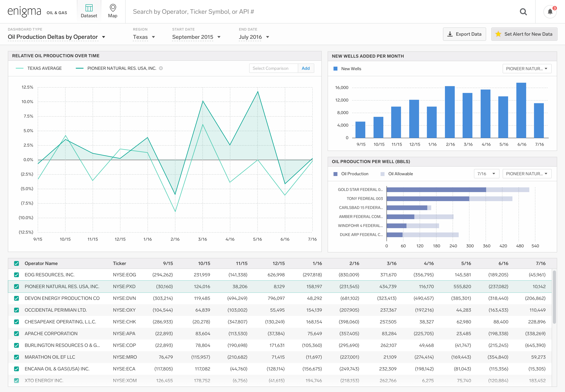Click the 2/16 bar in New Wells chart

click(450, 112)
